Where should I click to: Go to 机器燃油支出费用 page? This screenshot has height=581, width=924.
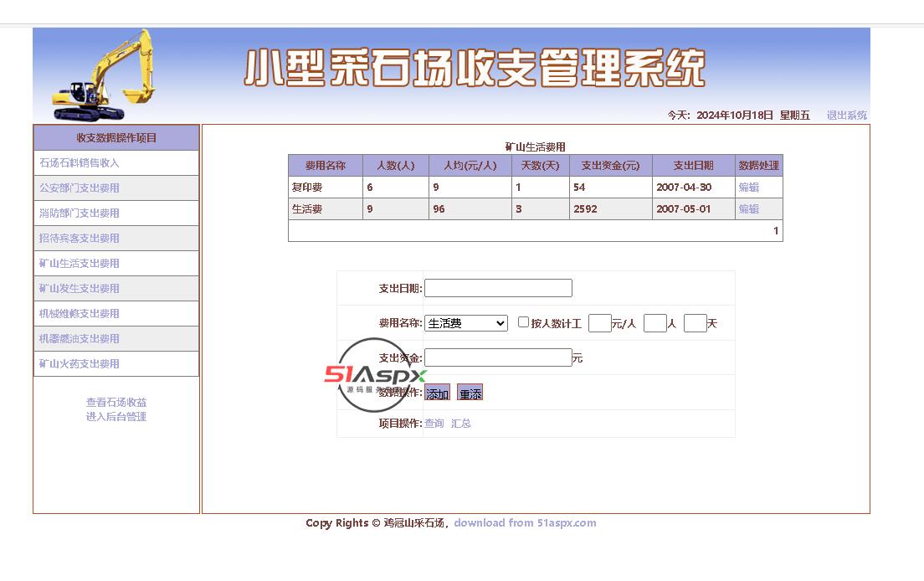[x=79, y=339]
